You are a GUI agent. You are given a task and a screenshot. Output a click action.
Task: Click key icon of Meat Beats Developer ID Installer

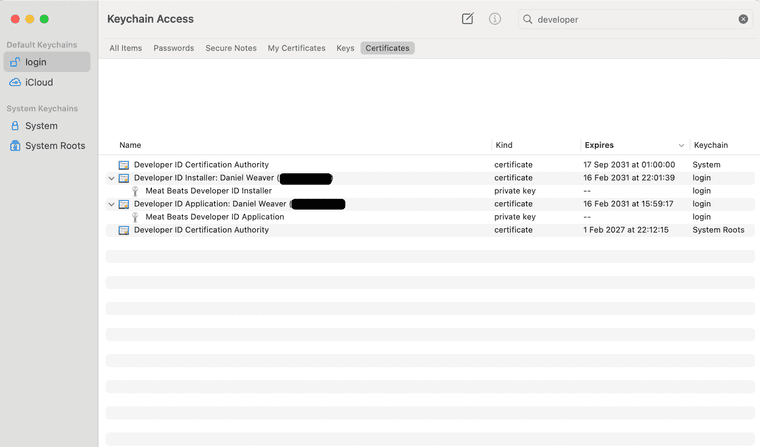[x=135, y=191]
